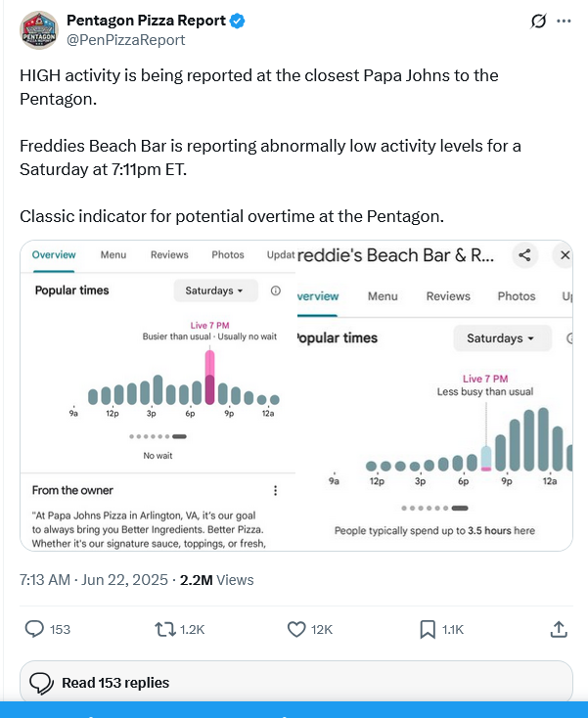The height and width of the screenshot is (718, 588).
Task: Open the share upload icon
Action: point(559,629)
